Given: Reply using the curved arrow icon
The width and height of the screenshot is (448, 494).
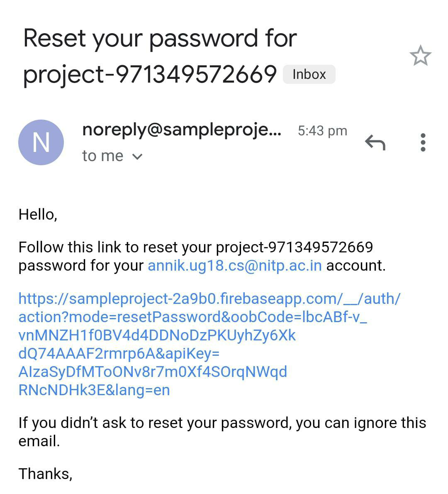Looking at the screenshot, I should point(375,142).
